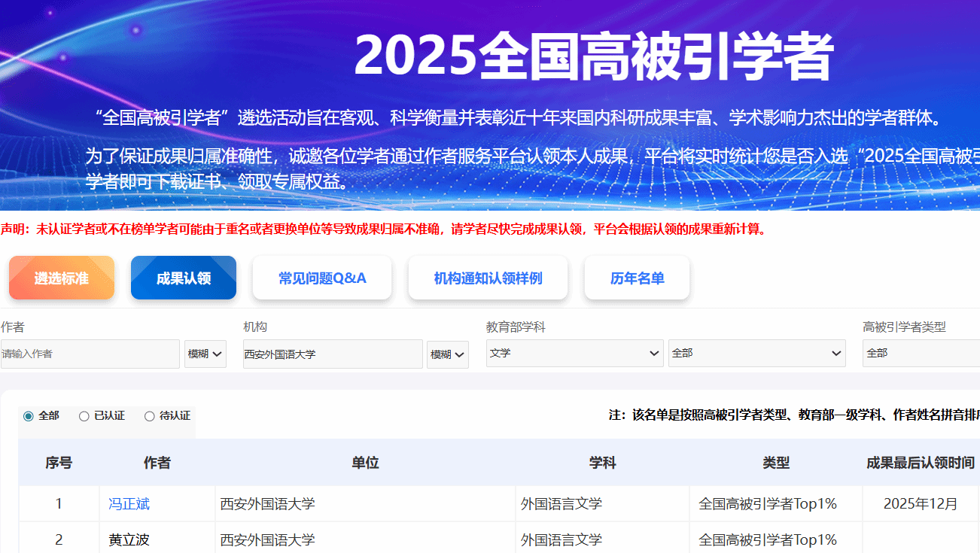The height and width of the screenshot is (553, 980).
Task: Open the 文学 discipline dropdown
Action: [x=574, y=353]
